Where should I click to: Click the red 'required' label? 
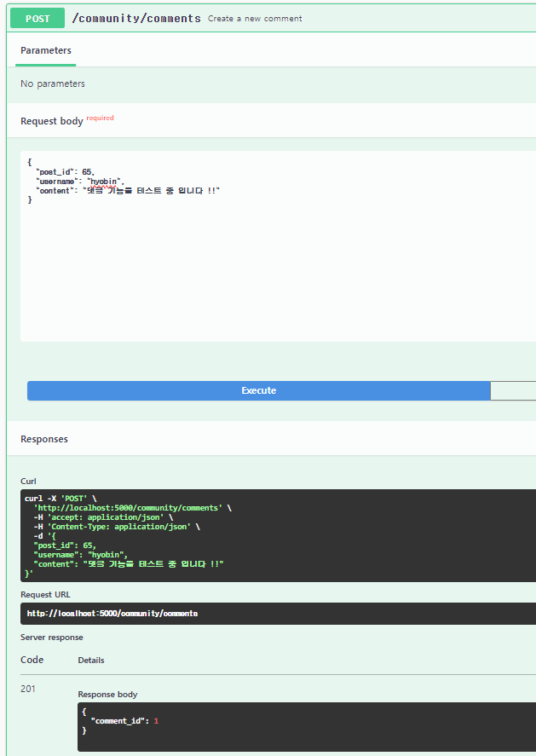101,118
